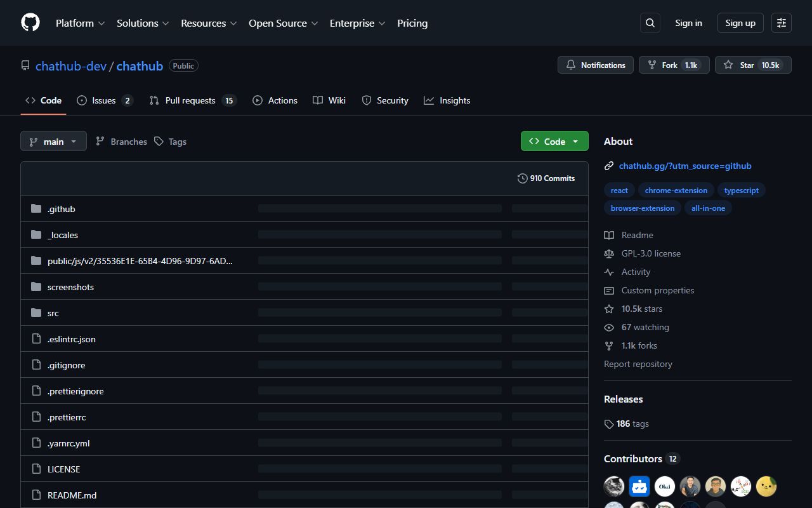Click the Security shield icon
The image size is (812, 508).
pyautogui.click(x=367, y=100)
